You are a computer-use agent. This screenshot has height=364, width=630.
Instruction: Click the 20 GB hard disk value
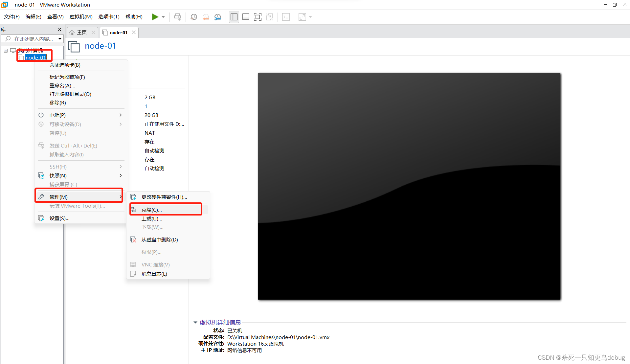[151, 115]
